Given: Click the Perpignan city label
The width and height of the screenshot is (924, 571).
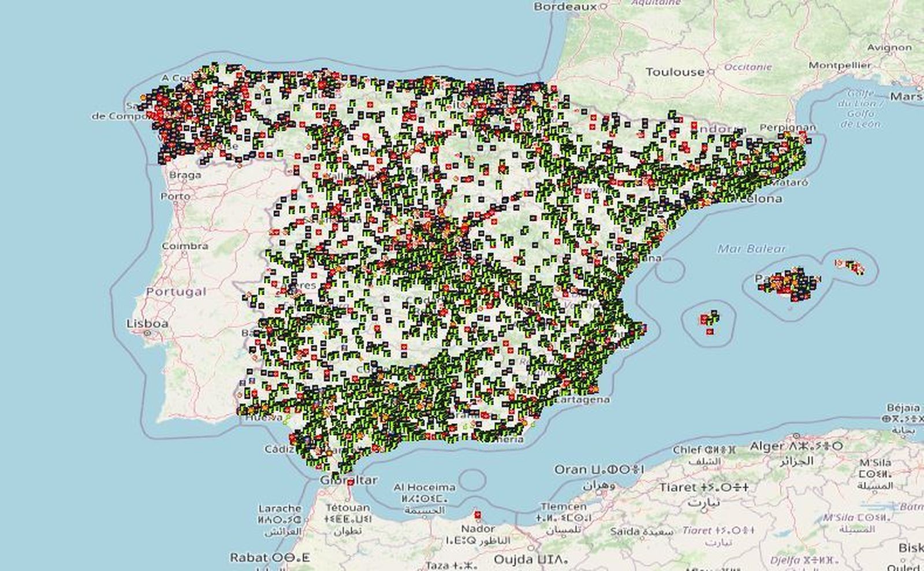Looking at the screenshot, I should [788, 127].
